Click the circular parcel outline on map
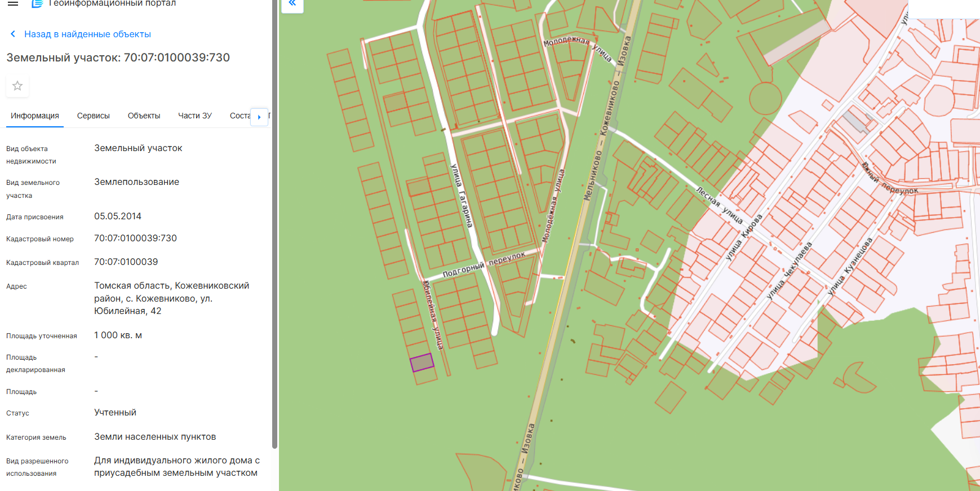980x491 pixels. pyautogui.click(x=765, y=99)
